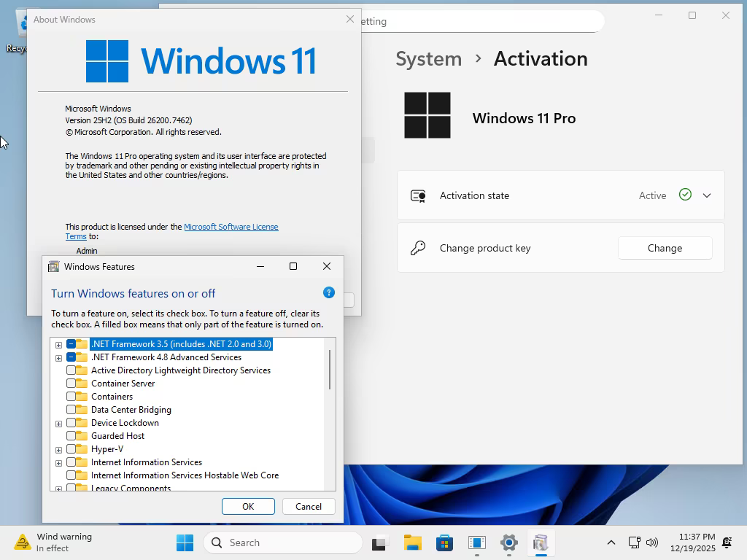Open the notification bell tray icon
747x560 pixels.
[727, 542]
